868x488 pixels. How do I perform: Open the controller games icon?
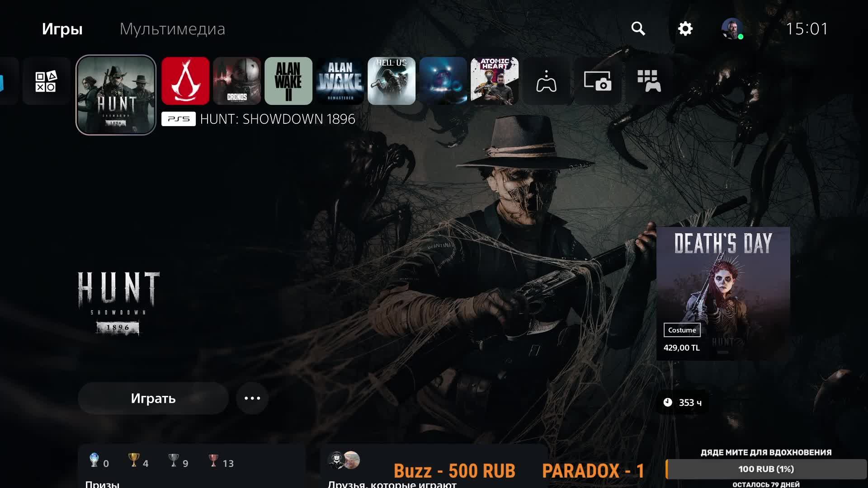point(546,82)
